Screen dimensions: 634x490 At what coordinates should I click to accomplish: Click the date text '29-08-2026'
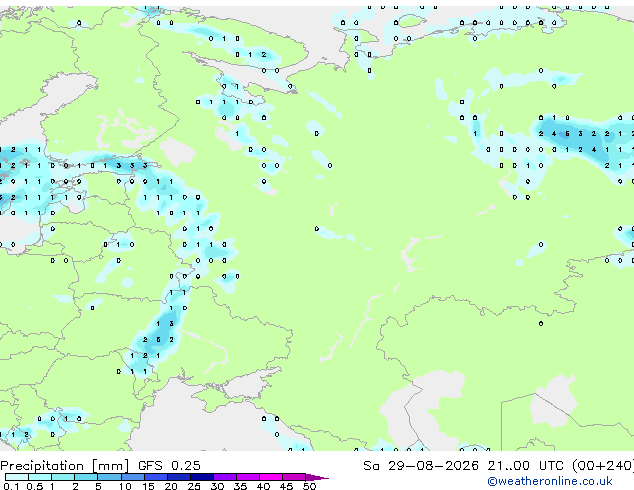[x=433, y=466]
